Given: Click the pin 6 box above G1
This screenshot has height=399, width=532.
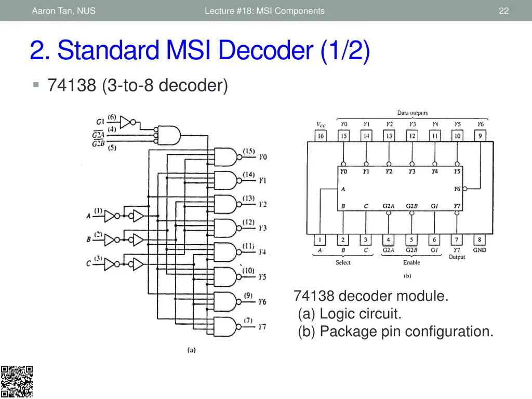Looking at the screenshot, I should (434, 240).
